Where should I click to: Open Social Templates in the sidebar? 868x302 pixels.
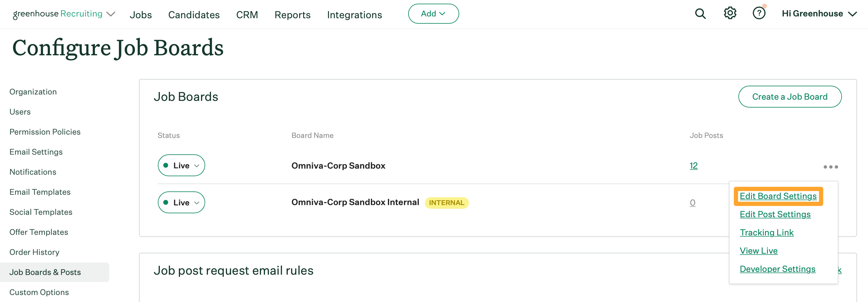point(41,212)
